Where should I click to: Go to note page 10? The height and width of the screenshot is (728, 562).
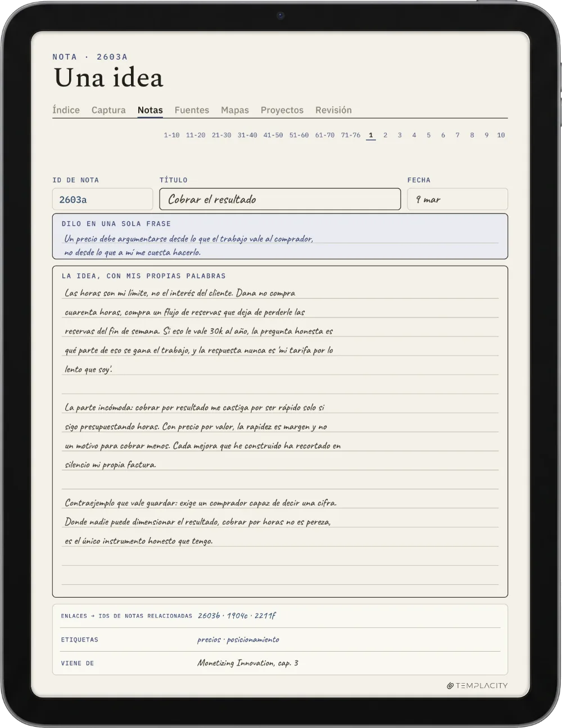tap(501, 135)
